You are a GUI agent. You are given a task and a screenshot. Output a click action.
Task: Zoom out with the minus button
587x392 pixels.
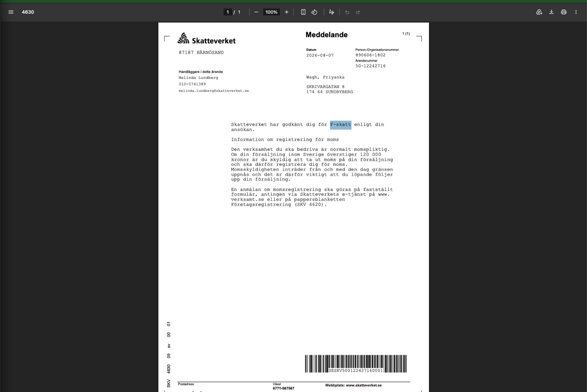pos(256,12)
